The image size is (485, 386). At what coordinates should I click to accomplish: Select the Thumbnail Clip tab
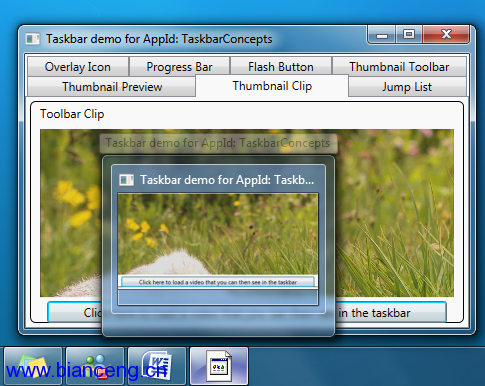(272, 86)
